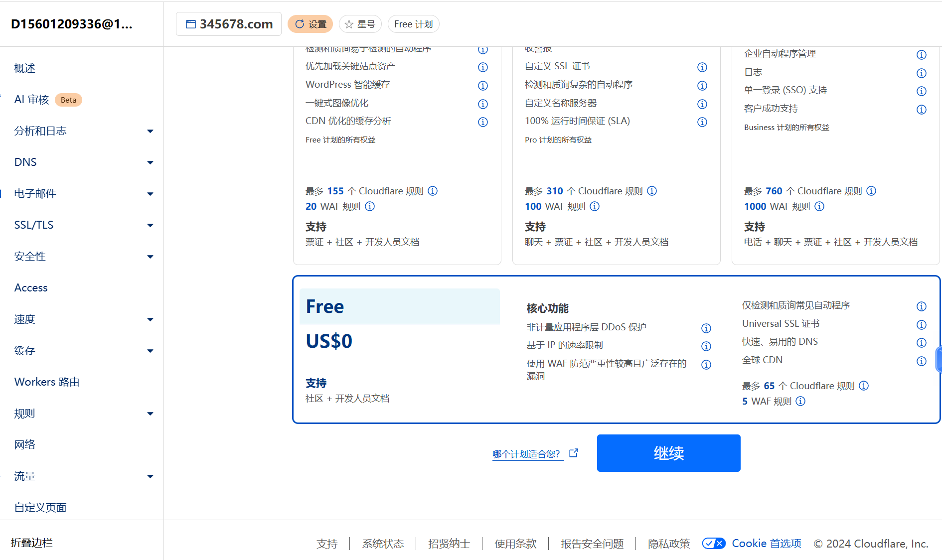Open footer 系统状态 link
The image size is (942, 560).
(383, 544)
